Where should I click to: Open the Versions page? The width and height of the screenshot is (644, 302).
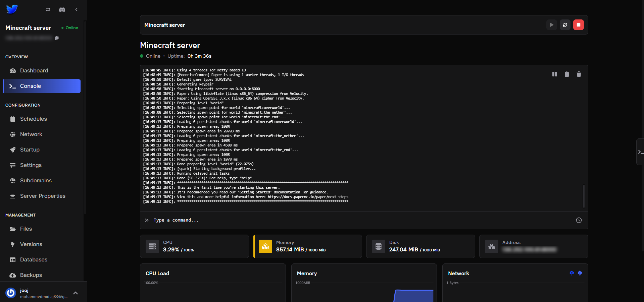click(x=42, y=244)
